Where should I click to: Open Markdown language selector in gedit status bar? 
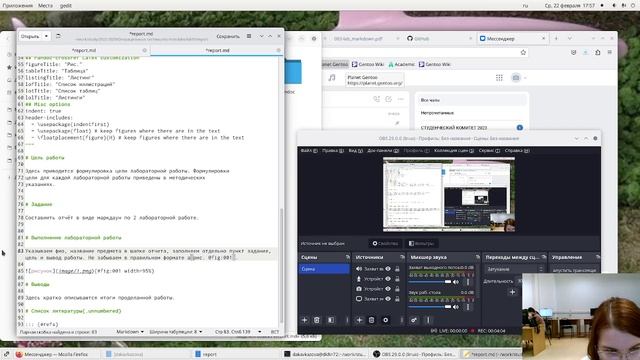coord(130,332)
